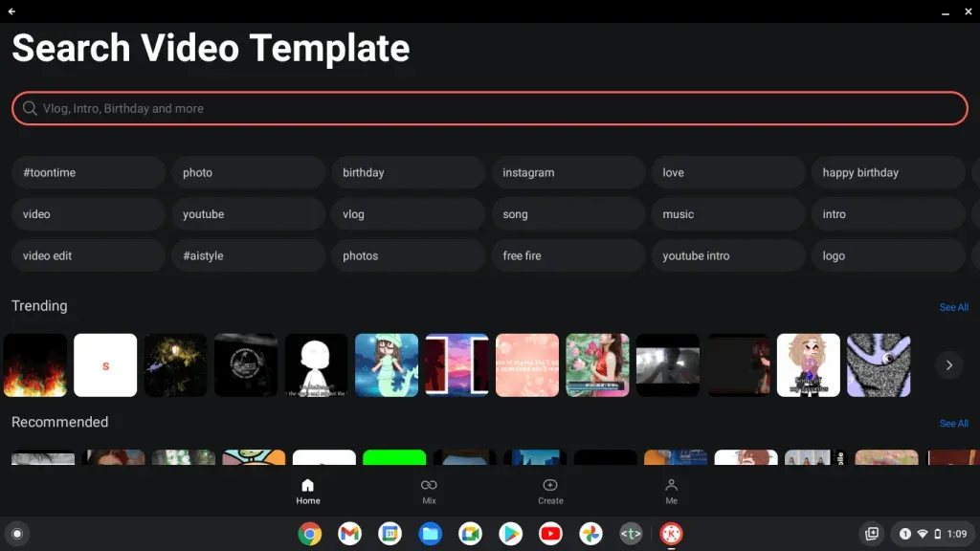The width and height of the screenshot is (980, 551).
Task: Select the happy birthday tag chip
Action: tap(887, 172)
